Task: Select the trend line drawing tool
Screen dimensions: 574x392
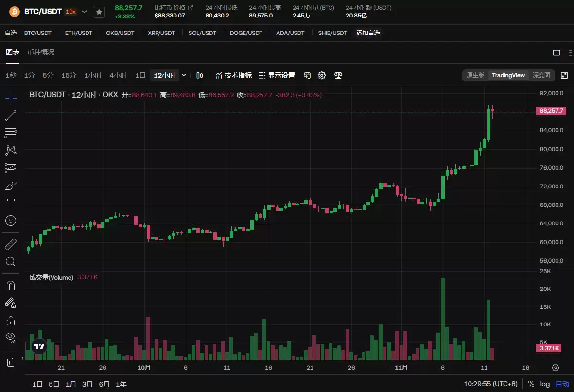Action: [x=11, y=115]
